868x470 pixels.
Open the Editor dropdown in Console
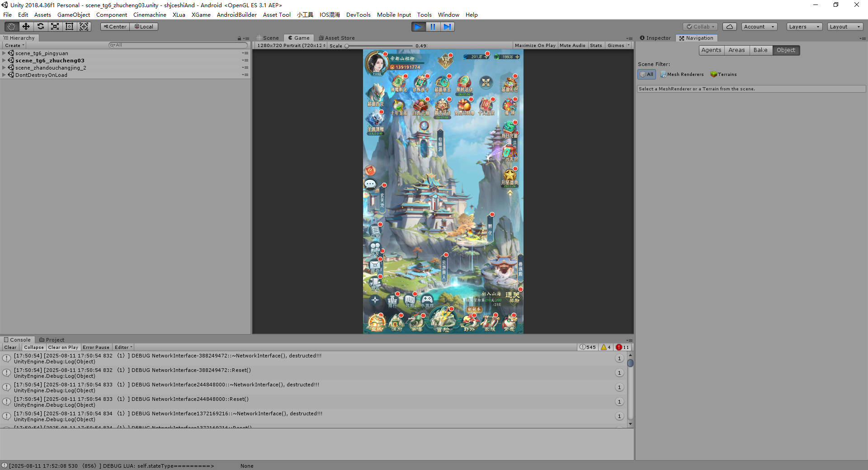coord(123,347)
